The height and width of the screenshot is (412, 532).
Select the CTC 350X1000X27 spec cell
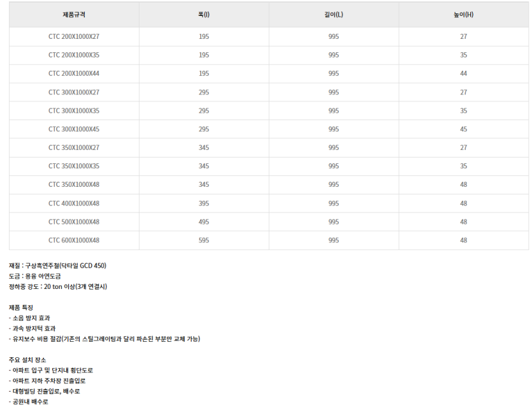click(74, 147)
